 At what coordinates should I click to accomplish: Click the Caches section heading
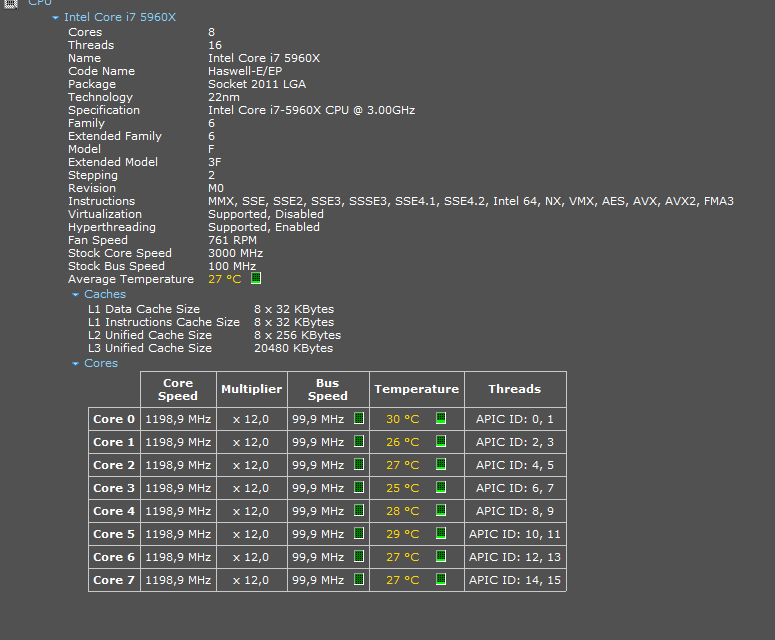tap(105, 294)
